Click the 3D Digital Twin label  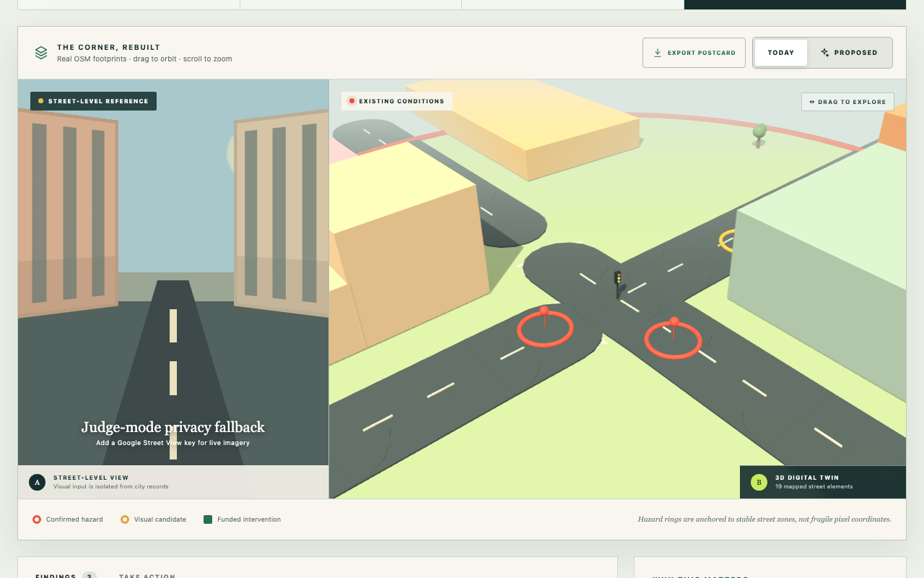(x=807, y=478)
